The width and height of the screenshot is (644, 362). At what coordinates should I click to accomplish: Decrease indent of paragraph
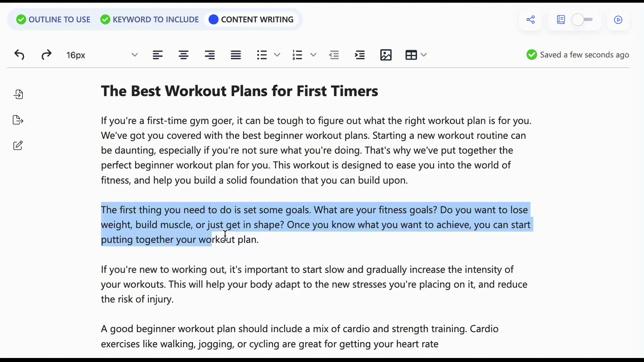pos(334,55)
